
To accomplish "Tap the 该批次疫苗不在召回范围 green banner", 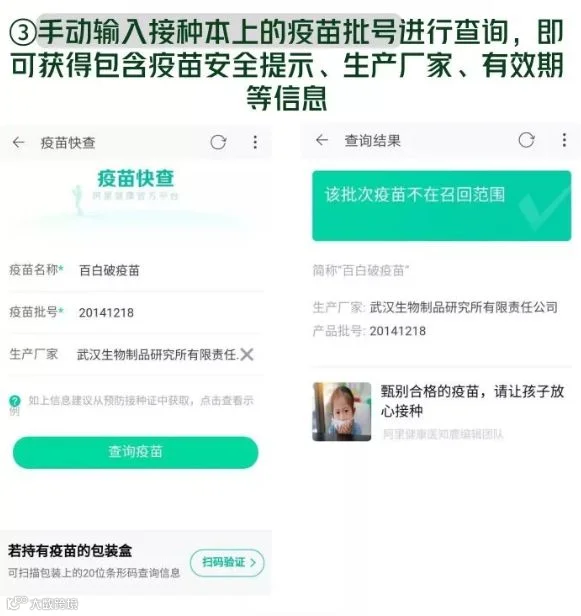I will (x=442, y=205).
